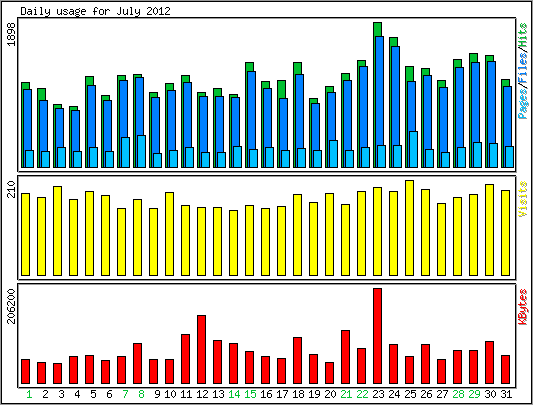The height and width of the screenshot is (405, 533).
Task: Click the red KBytes bar for day 1
Action: (x=25, y=371)
